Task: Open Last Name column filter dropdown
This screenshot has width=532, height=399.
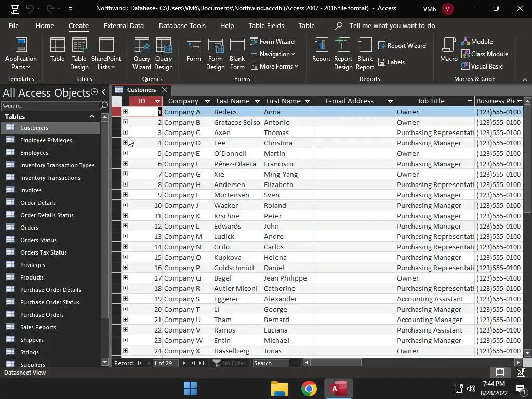Action: (x=257, y=101)
